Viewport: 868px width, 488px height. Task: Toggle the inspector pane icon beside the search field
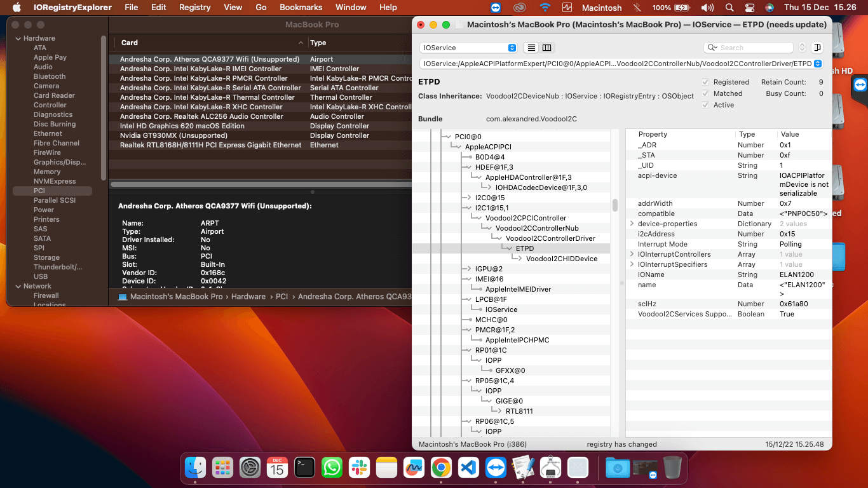[817, 47]
